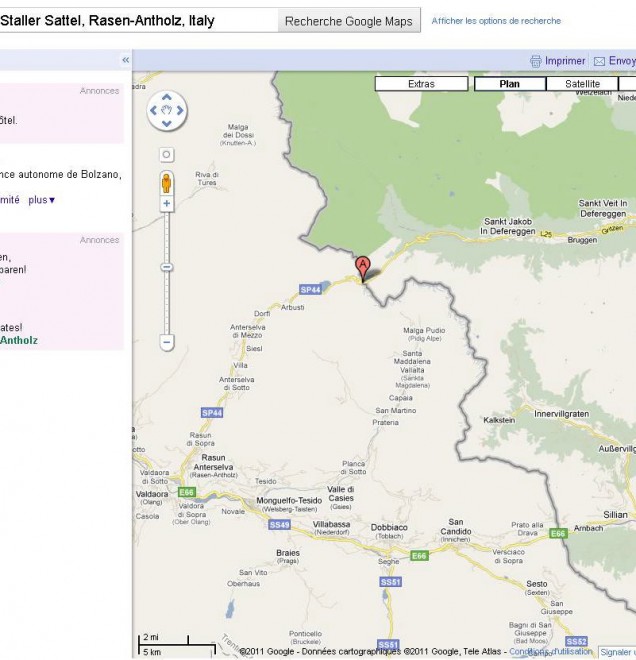Click the small circle button above Pegman

(167, 154)
